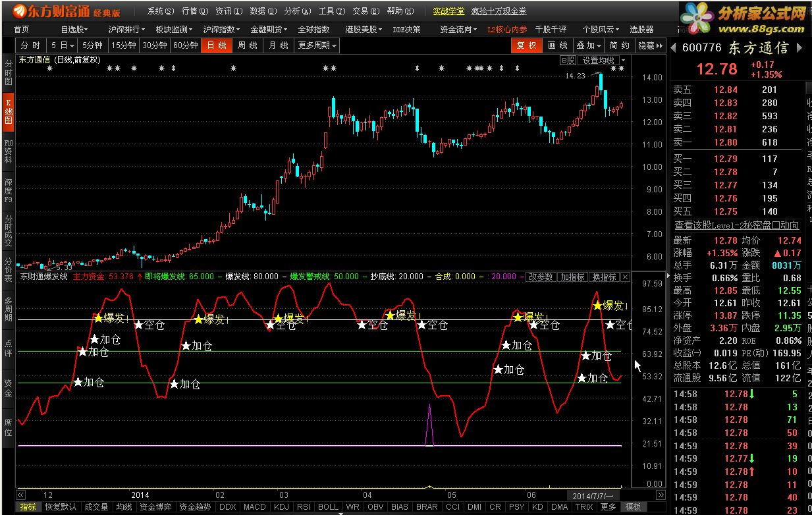Open dropdown arrow beside 设置均线
Image resolution: width=812 pixels, height=515 pixels.
(x=623, y=60)
